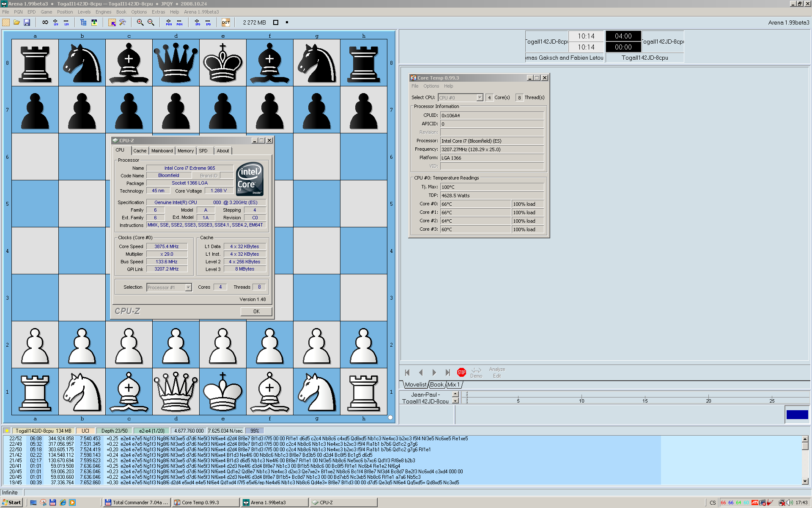
Task: Click the black queen on d8
Action: click(x=176, y=63)
